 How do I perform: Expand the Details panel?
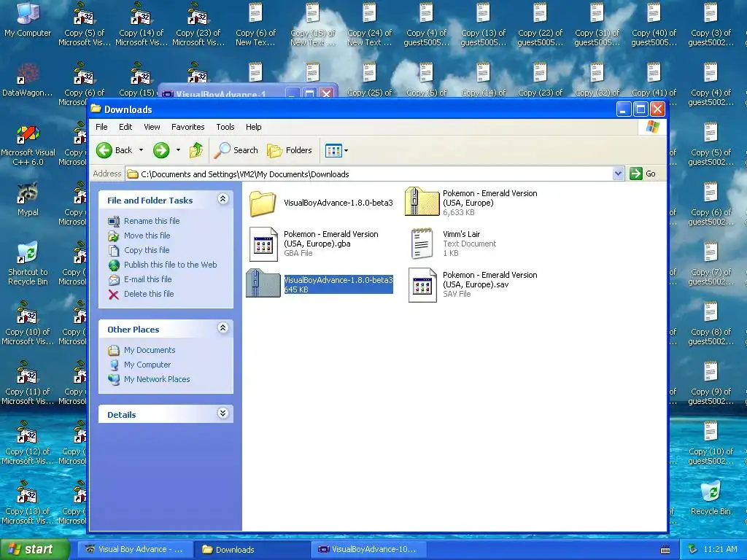[x=222, y=413]
